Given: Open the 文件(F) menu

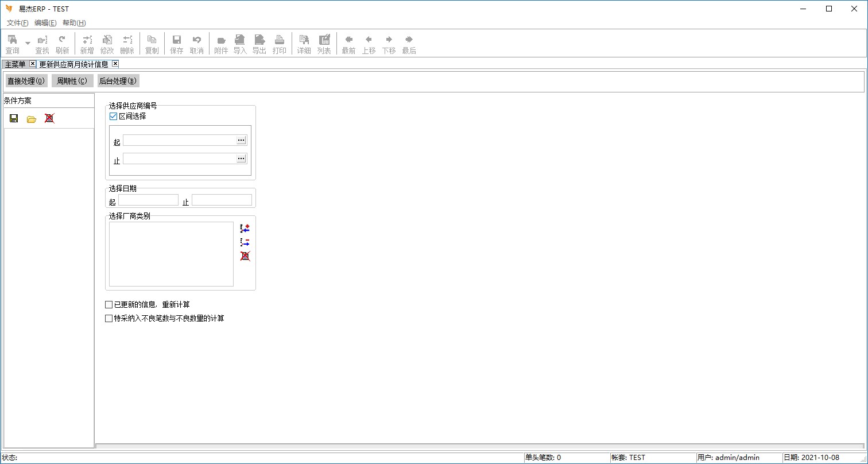Looking at the screenshot, I should click(x=17, y=23).
